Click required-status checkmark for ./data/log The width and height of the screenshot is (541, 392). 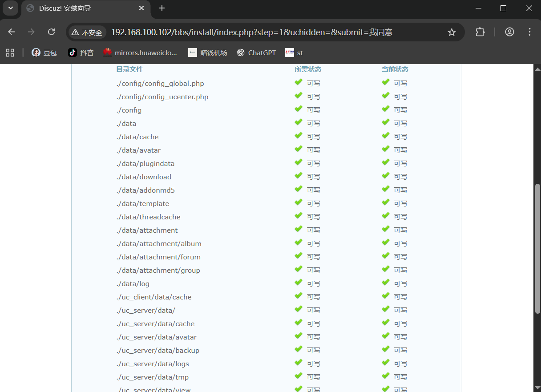point(299,283)
